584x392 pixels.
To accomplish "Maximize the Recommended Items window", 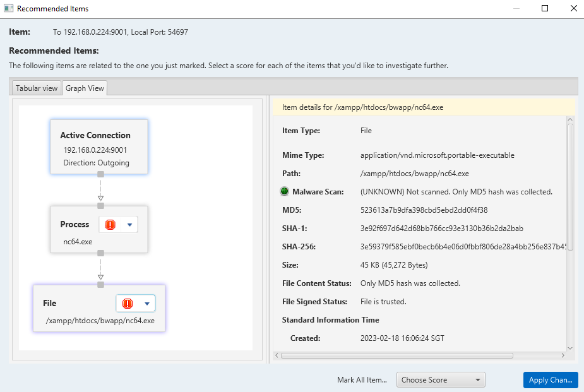I will pyautogui.click(x=545, y=9).
